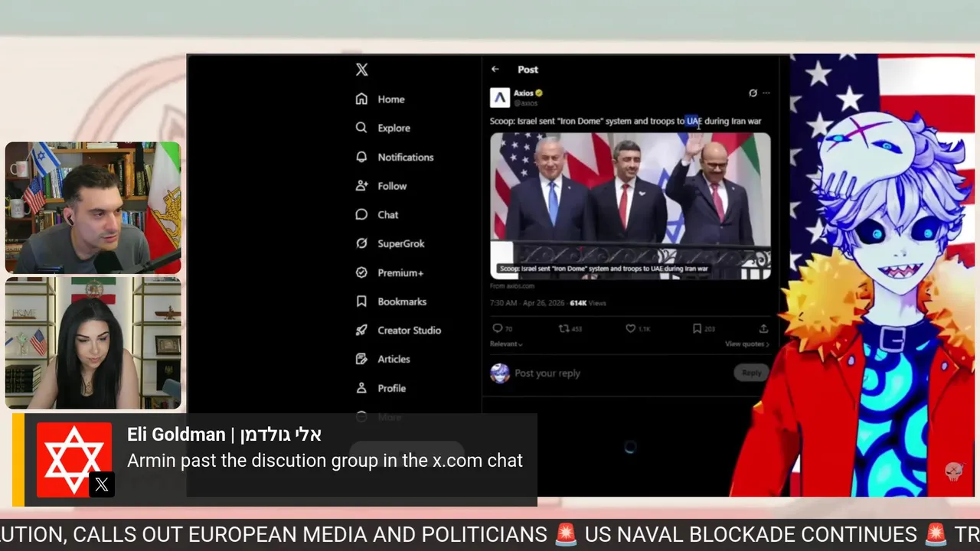Open Creator Studio rocket item
Screen dimensions: 980x551
tap(398, 331)
